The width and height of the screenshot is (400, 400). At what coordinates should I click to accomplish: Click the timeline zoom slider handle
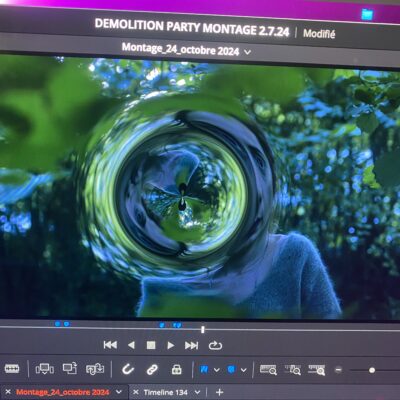coord(372,370)
